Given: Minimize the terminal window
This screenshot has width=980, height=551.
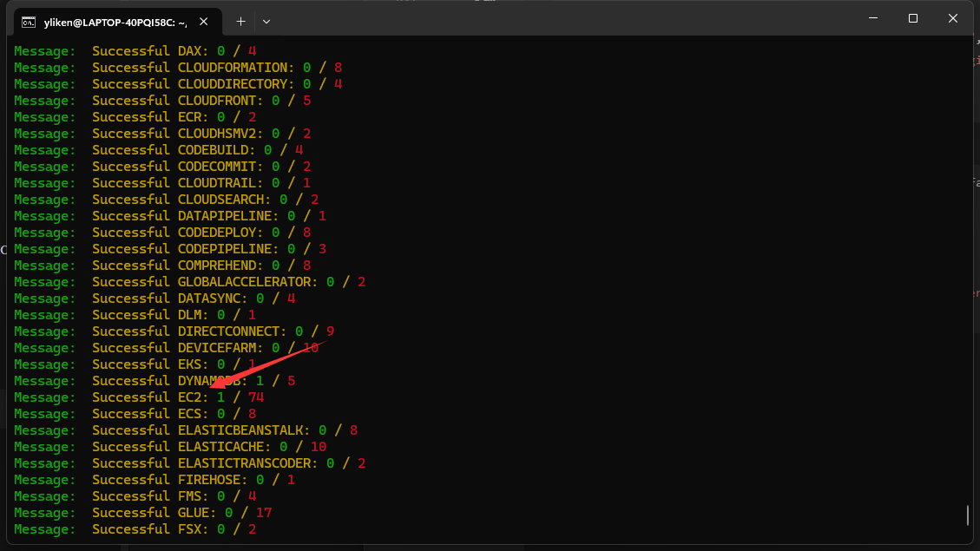Looking at the screenshot, I should [x=873, y=18].
